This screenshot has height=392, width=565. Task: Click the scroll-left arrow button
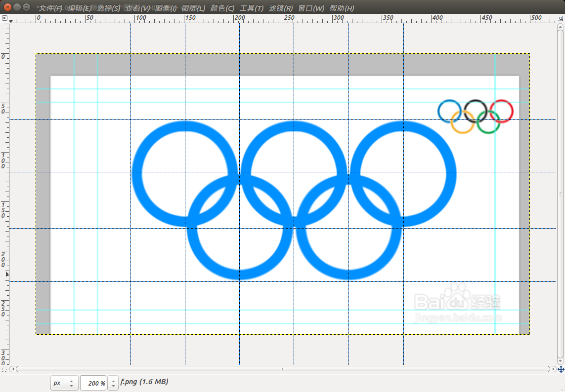point(13,369)
